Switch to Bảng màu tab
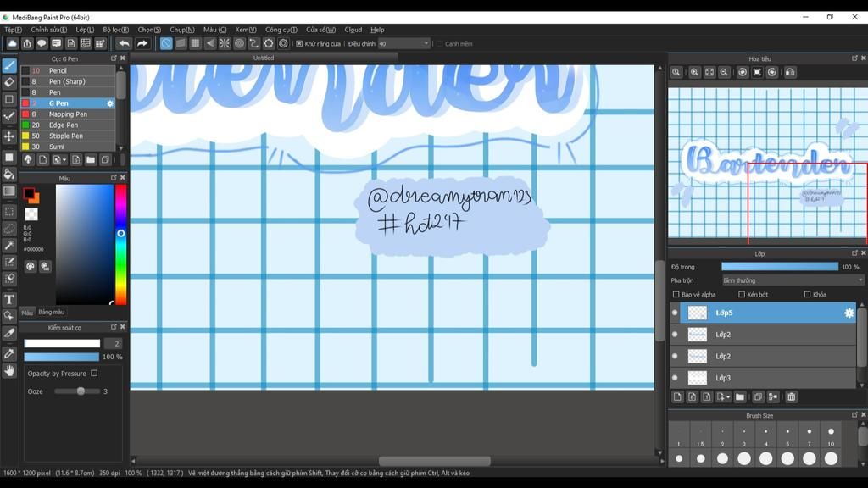This screenshot has height=488, width=868. pos(52,312)
